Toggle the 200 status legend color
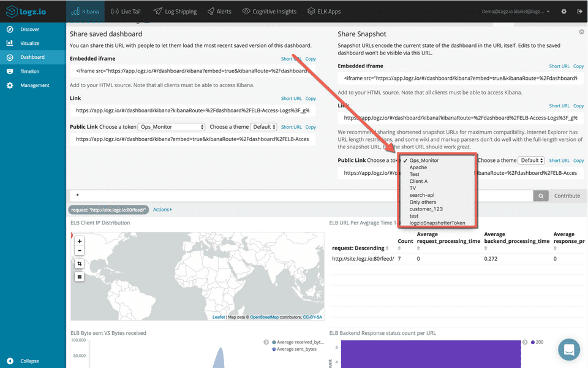Viewport: 588px width, 368px height. pos(533,342)
